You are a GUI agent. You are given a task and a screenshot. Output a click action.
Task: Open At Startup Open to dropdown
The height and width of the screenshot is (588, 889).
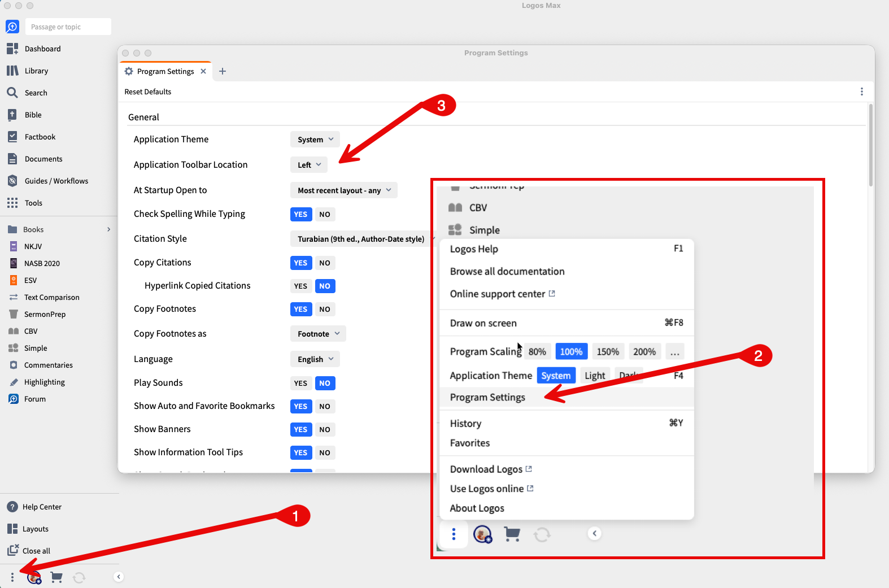344,190
